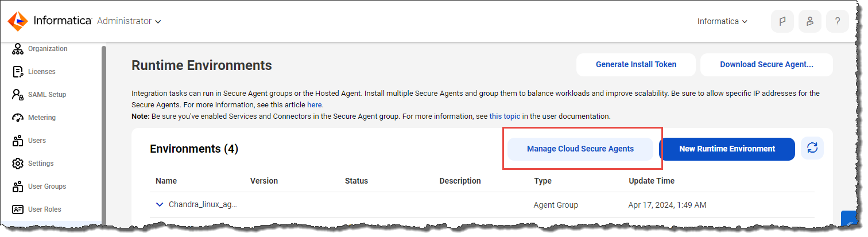The height and width of the screenshot is (237, 868).
Task: Click the SAML Setup sidebar icon
Action: (18, 95)
